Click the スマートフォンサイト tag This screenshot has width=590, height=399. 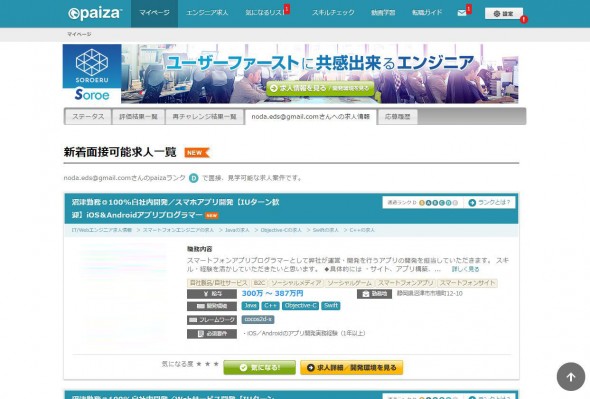tap(468, 283)
